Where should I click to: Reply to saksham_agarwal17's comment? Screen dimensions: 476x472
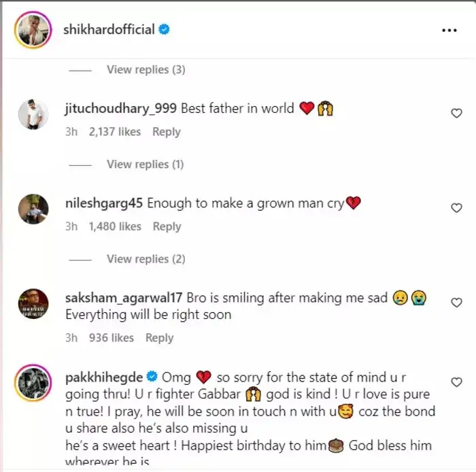tap(160, 338)
